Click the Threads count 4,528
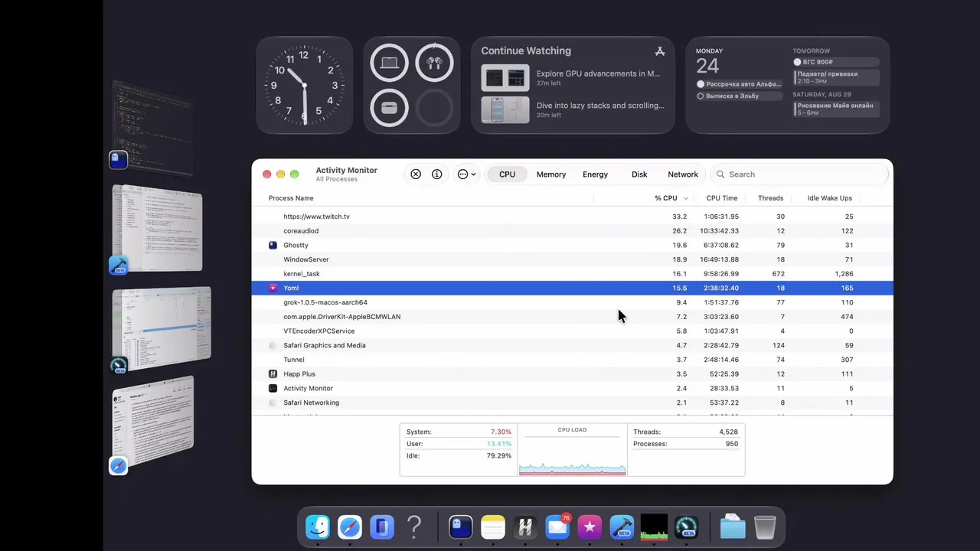 [728, 432]
